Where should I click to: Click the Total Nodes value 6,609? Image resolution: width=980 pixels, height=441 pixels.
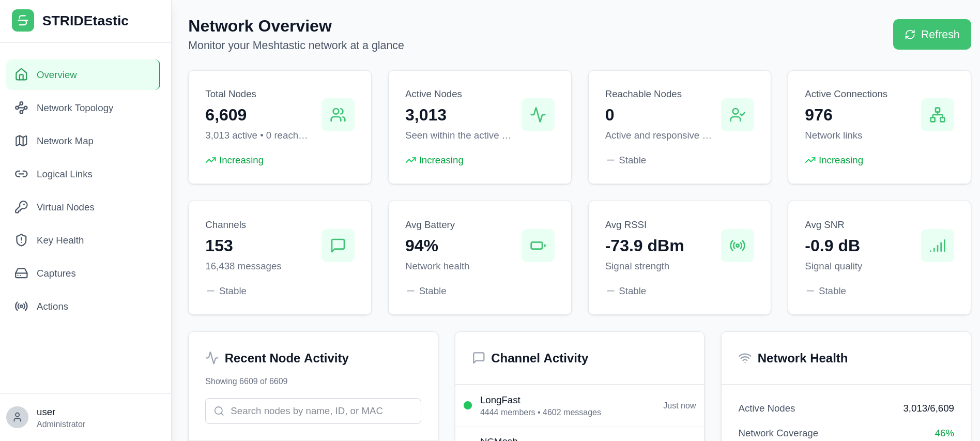(x=226, y=115)
